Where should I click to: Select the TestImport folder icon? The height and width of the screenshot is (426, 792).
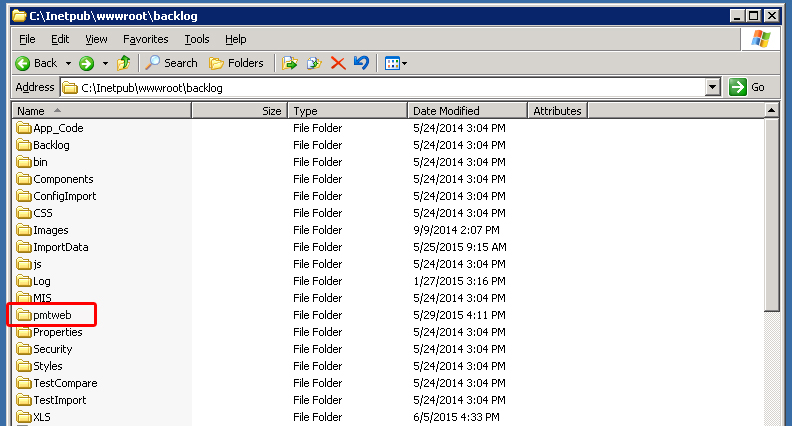pos(24,400)
